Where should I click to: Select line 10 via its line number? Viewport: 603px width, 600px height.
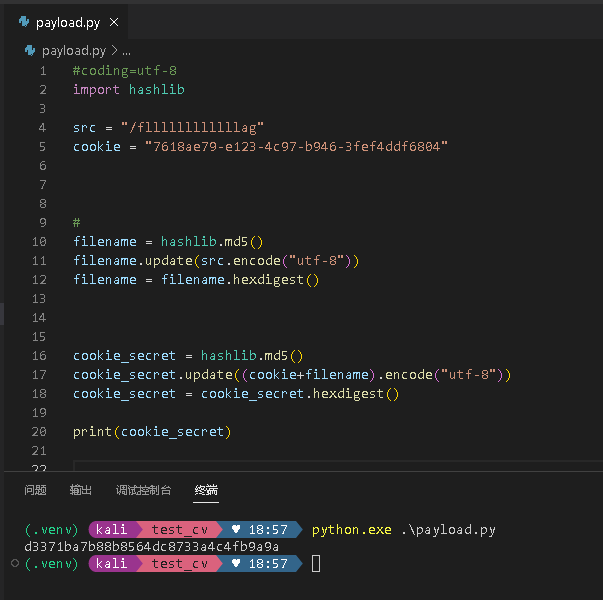(x=40, y=242)
